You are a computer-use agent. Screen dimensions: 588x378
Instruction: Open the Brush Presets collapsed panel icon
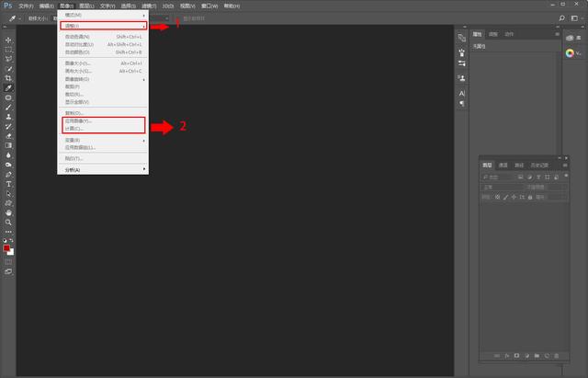click(461, 52)
